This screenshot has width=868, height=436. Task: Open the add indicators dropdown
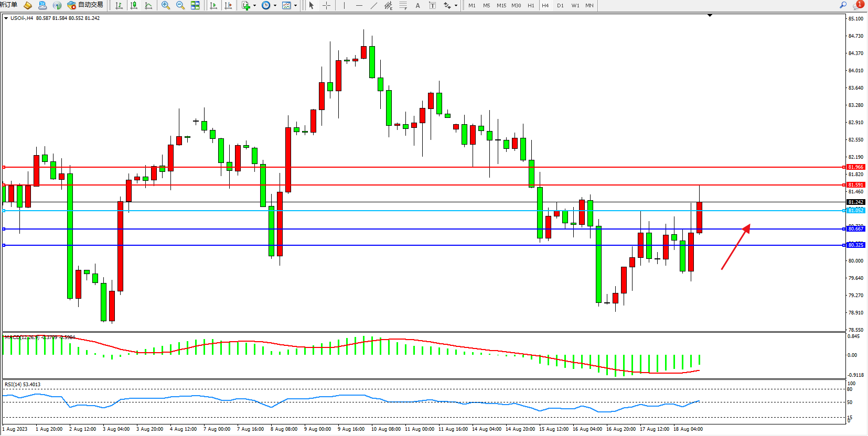pos(254,5)
